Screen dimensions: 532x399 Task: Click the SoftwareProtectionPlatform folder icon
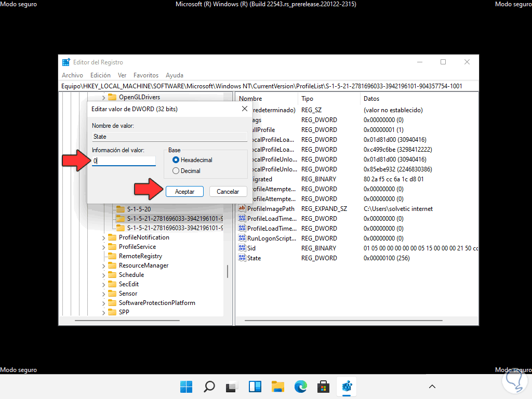[x=112, y=303]
